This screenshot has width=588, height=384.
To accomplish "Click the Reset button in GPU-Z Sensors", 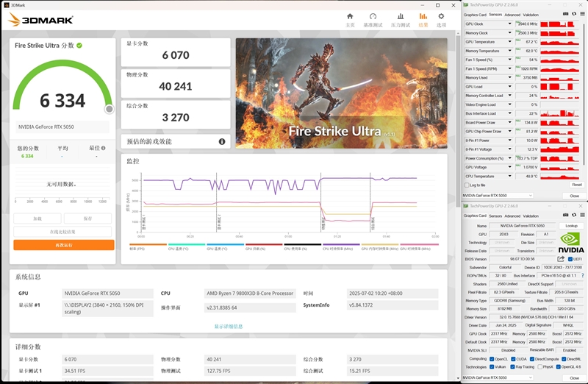I will (x=576, y=185).
